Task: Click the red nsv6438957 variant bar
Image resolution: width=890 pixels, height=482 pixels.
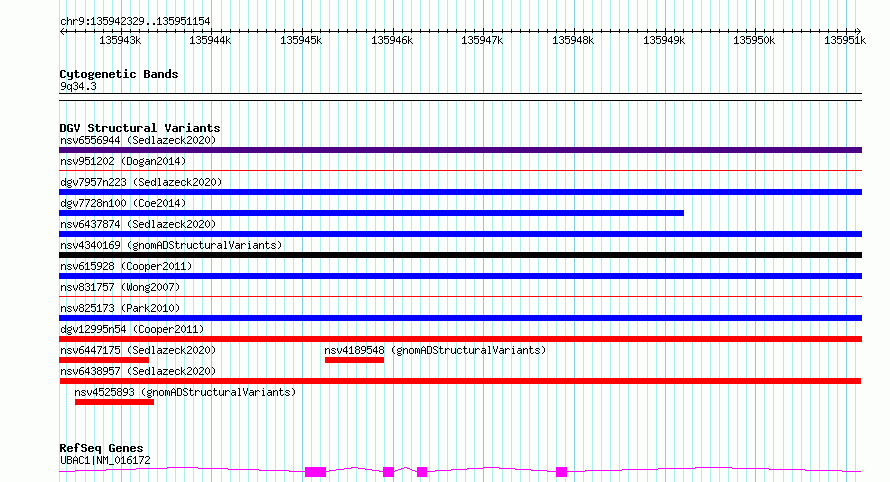Action: click(460, 381)
